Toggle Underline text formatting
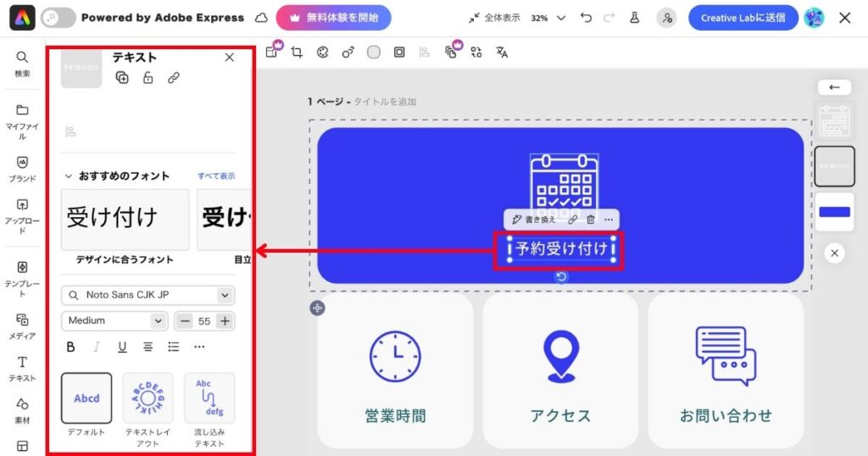This screenshot has height=456, width=868. pyautogui.click(x=122, y=347)
